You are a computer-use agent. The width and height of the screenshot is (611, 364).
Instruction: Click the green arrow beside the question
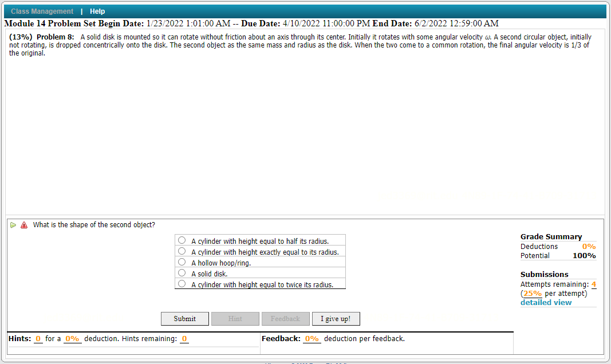click(13, 224)
